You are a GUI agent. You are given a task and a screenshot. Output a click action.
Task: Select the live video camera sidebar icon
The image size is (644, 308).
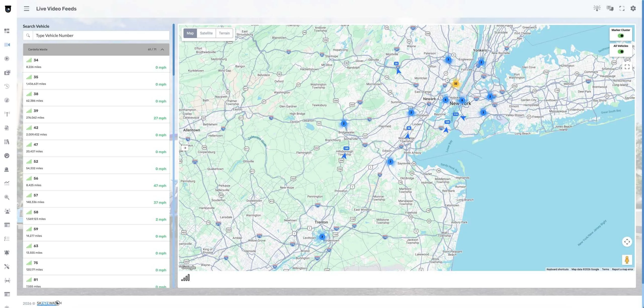click(x=7, y=45)
